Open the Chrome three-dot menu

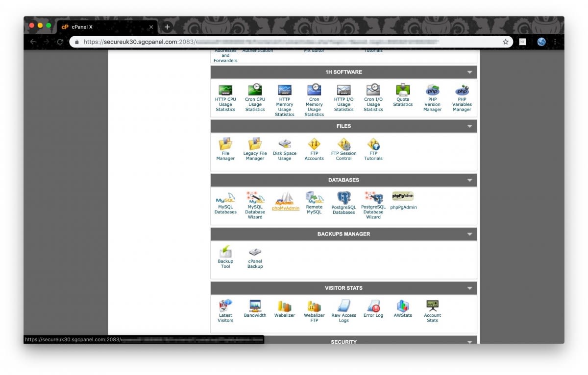pos(555,42)
